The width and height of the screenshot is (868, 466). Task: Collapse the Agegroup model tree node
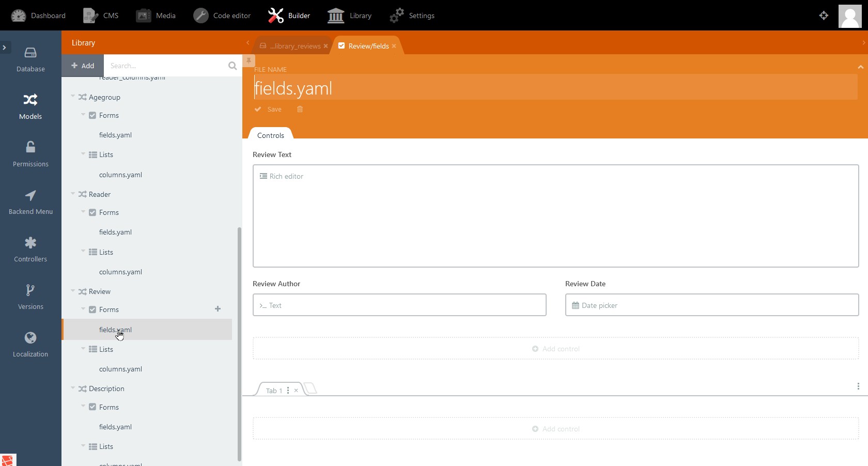tap(73, 97)
